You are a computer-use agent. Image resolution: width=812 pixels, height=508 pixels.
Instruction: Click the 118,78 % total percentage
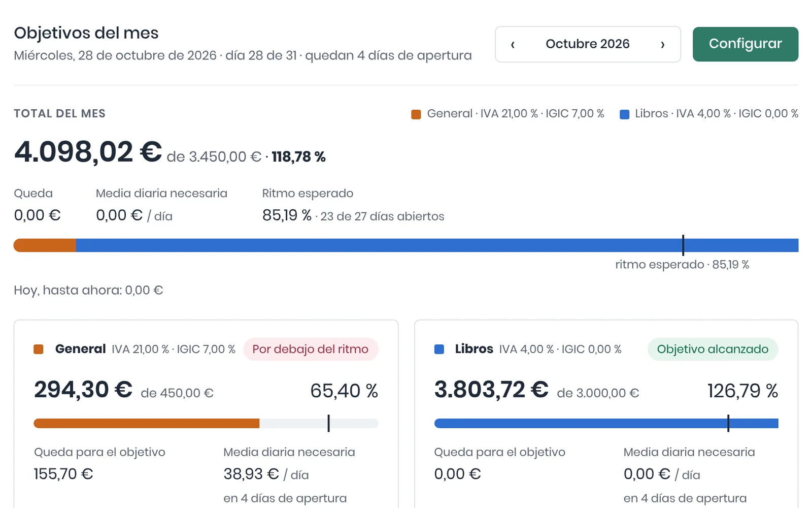click(x=298, y=156)
